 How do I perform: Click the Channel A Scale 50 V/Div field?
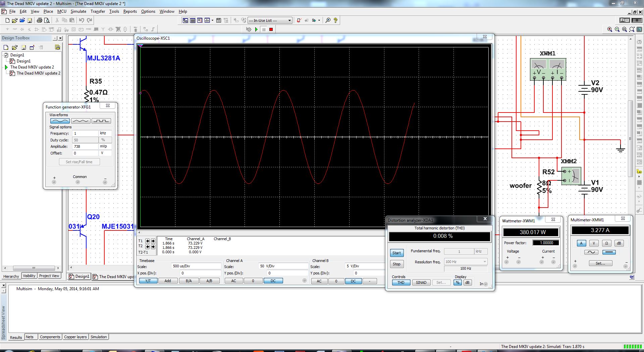(283, 266)
